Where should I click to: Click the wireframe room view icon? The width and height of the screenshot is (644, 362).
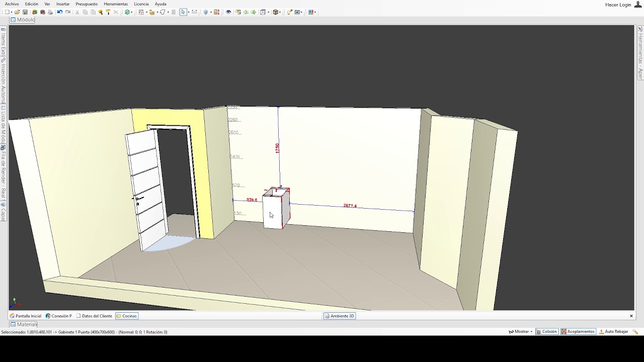click(x=263, y=12)
